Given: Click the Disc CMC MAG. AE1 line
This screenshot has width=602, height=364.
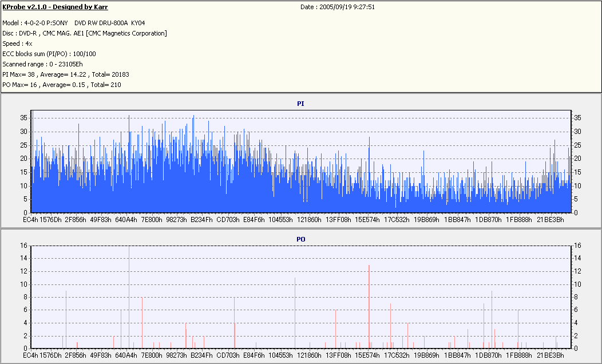Looking at the screenshot, I should click(x=85, y=33).
